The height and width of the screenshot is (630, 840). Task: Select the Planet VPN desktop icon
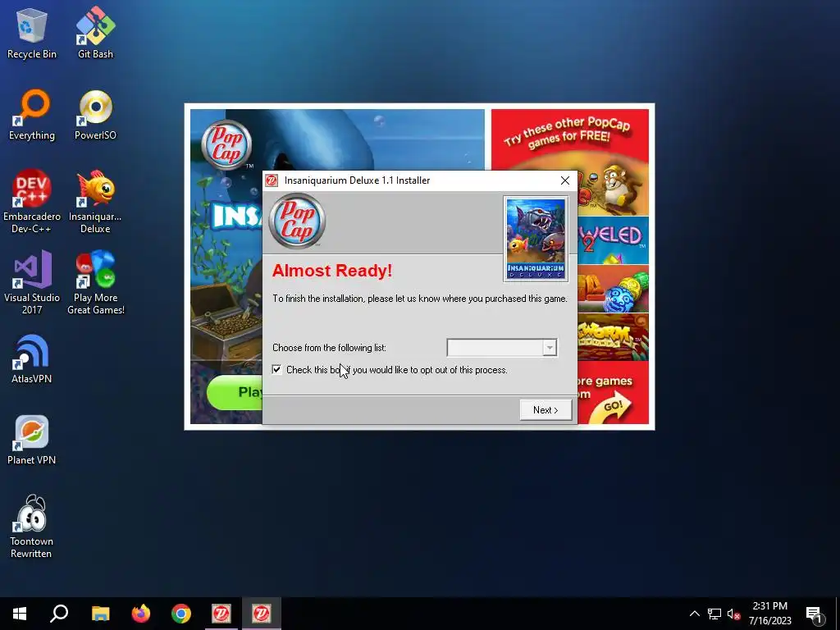coord(32,440)
